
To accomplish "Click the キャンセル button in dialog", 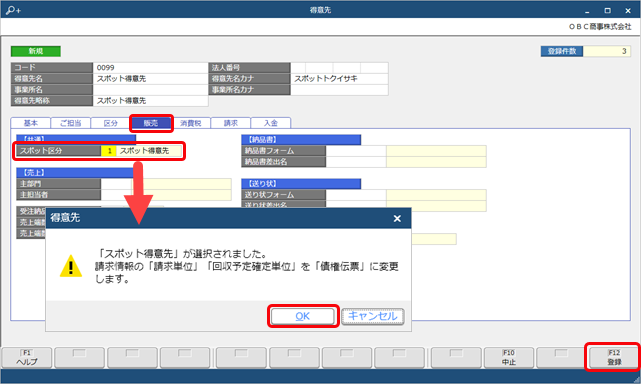I will [372, 316].
